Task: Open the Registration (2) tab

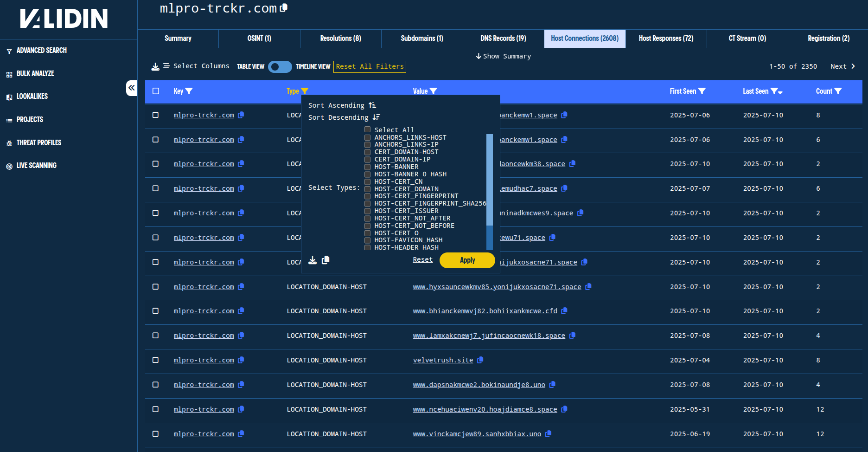Action: [x=829, y=39]
